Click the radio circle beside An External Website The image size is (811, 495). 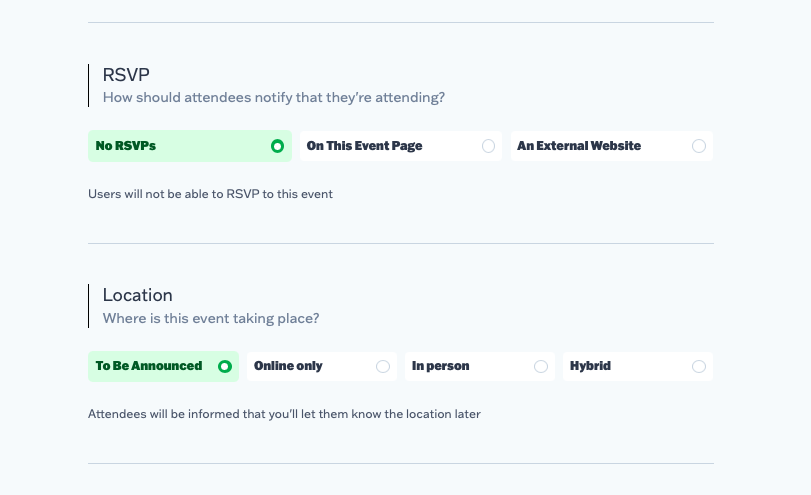(699, 146)
